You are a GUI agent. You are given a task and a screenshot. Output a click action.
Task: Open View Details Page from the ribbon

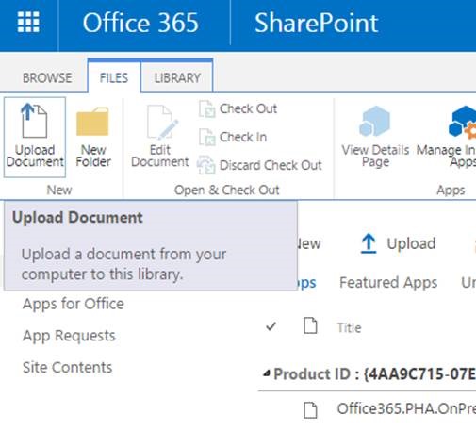coord(375,137)
